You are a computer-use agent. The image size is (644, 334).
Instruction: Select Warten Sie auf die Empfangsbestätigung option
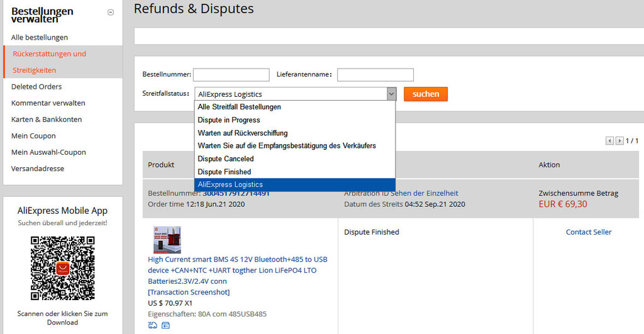pyautogui.click(x=294, y=146)
